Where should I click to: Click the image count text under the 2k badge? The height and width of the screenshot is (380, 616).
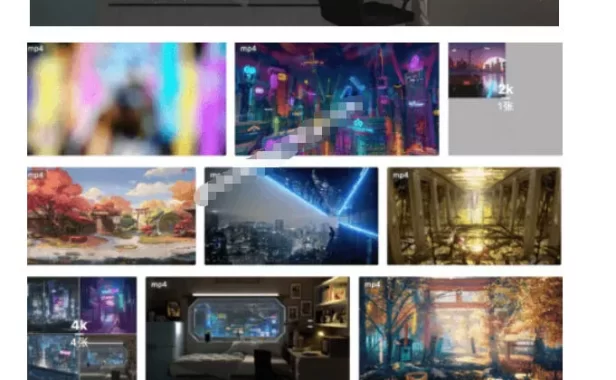[505, 106]
